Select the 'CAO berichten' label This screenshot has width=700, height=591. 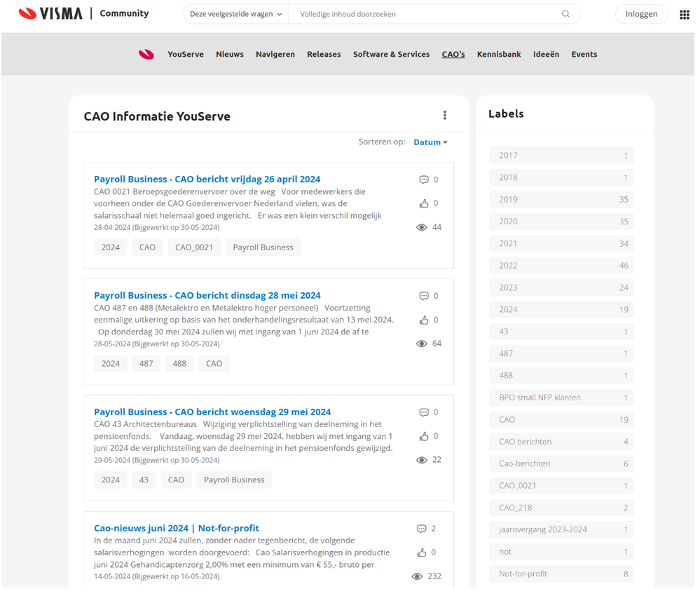561,442
